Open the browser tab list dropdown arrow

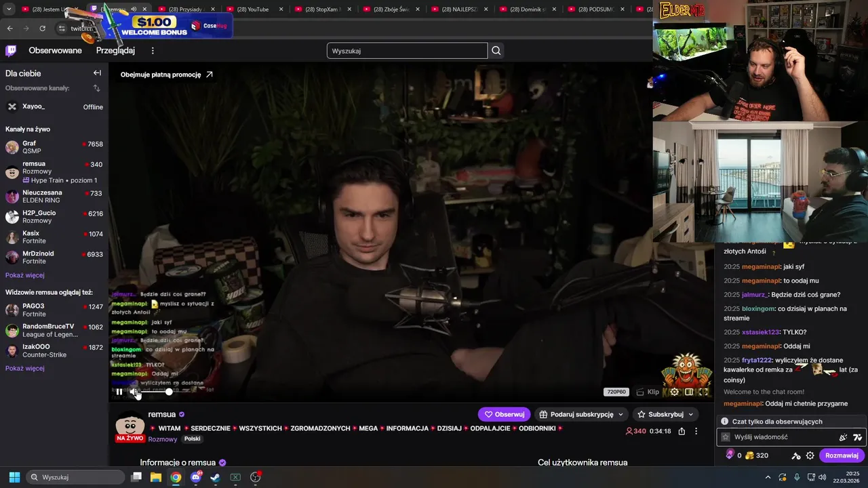pos(9,9)
